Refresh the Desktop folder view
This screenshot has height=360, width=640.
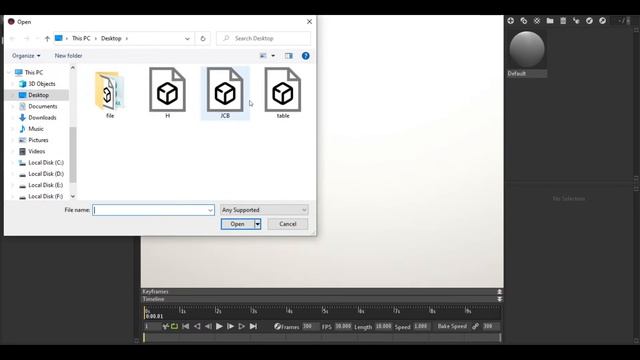(203, 38)
